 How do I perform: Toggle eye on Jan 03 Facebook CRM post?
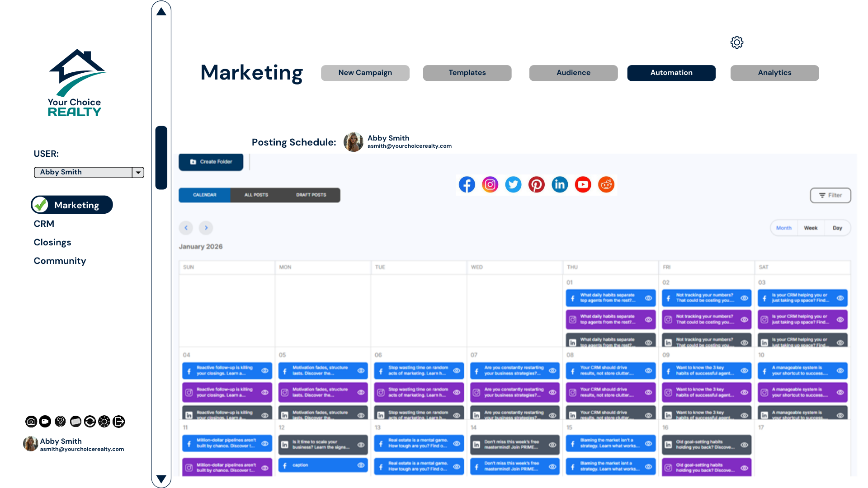(840, 298)
